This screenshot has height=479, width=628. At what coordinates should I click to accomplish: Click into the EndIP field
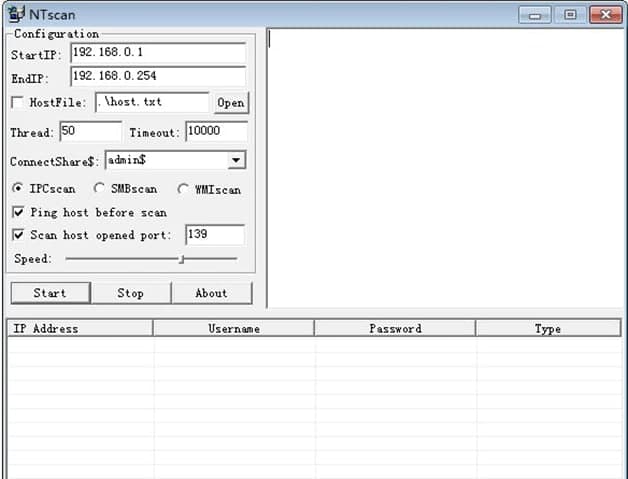click(x=158, y=76)
